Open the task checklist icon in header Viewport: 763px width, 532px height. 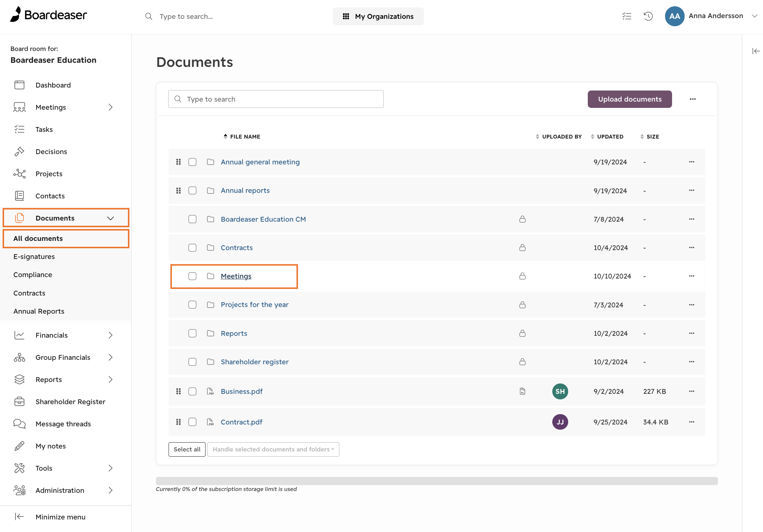pyautogui.click(x=627, y=16)
